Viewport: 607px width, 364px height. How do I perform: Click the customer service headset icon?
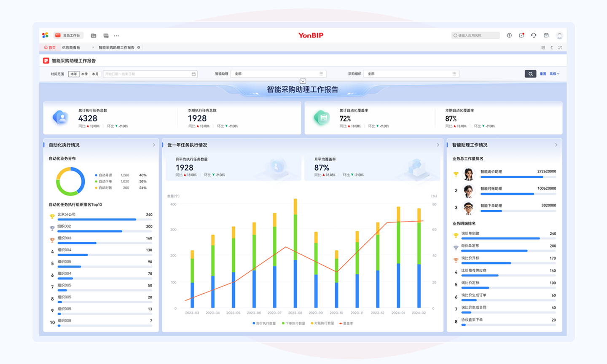point(534,35)
